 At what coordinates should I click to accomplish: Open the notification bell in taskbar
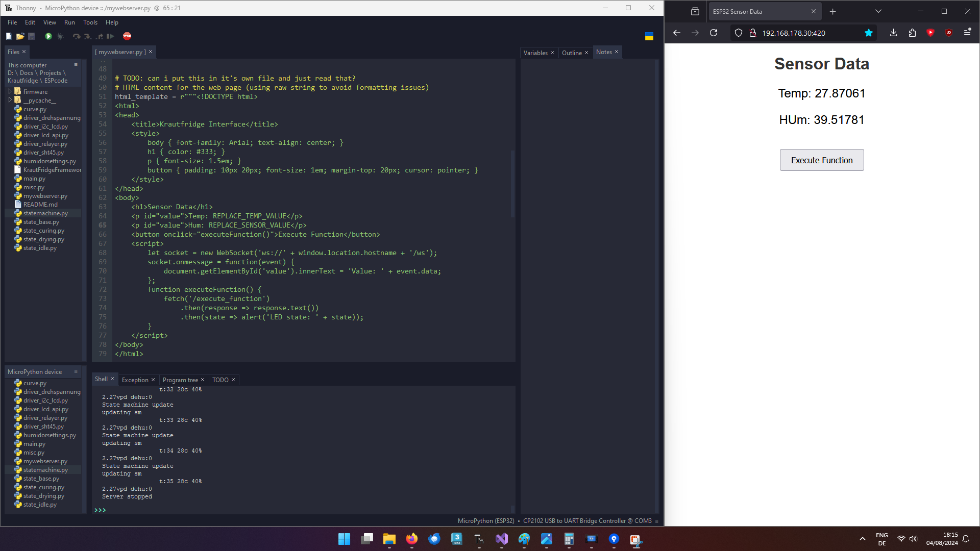pos(966,539)
